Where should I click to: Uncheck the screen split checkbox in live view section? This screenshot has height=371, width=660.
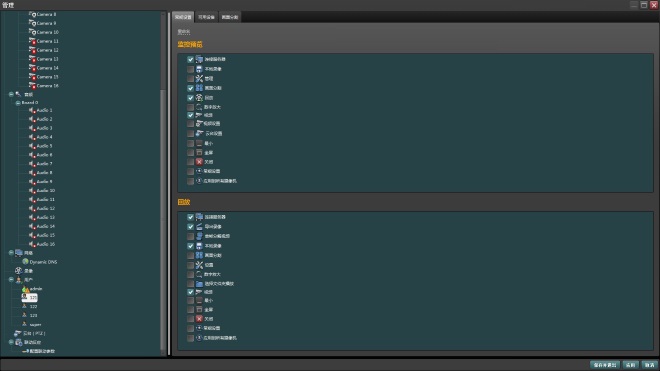pos(190,88)
